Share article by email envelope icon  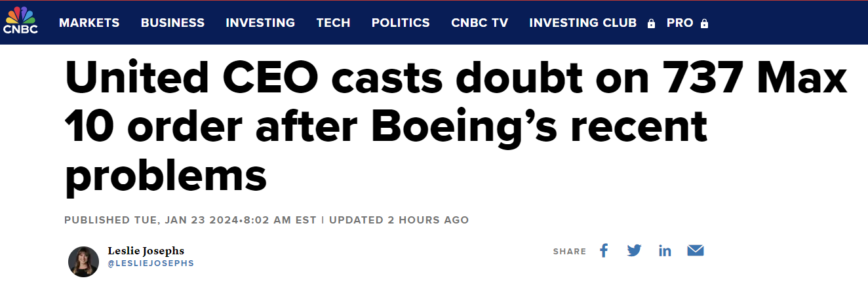(x=695, y=250)
